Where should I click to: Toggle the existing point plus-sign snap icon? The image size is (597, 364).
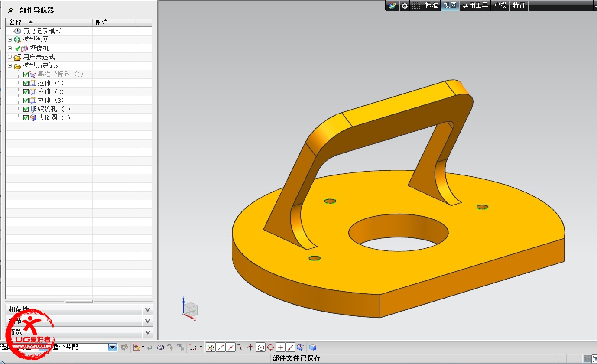tap(281, 347)
